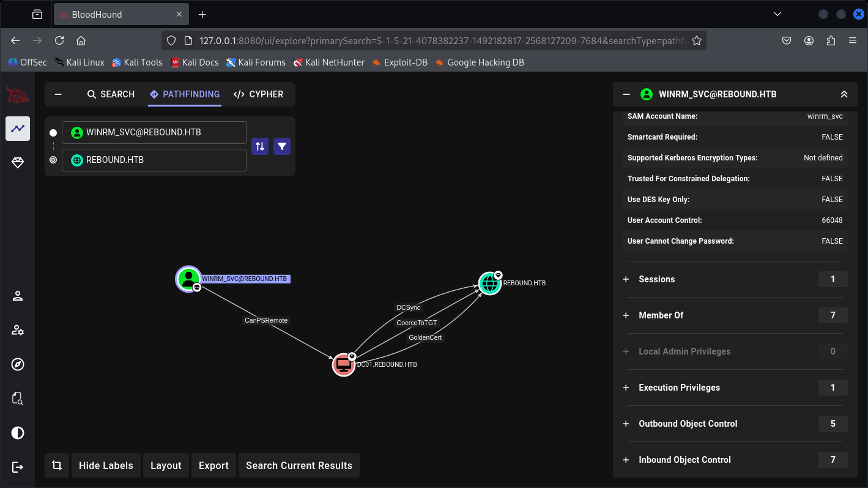Click the REBOUND.HTB destination node input field
The image size is (868, 488).
click(154, 160)
